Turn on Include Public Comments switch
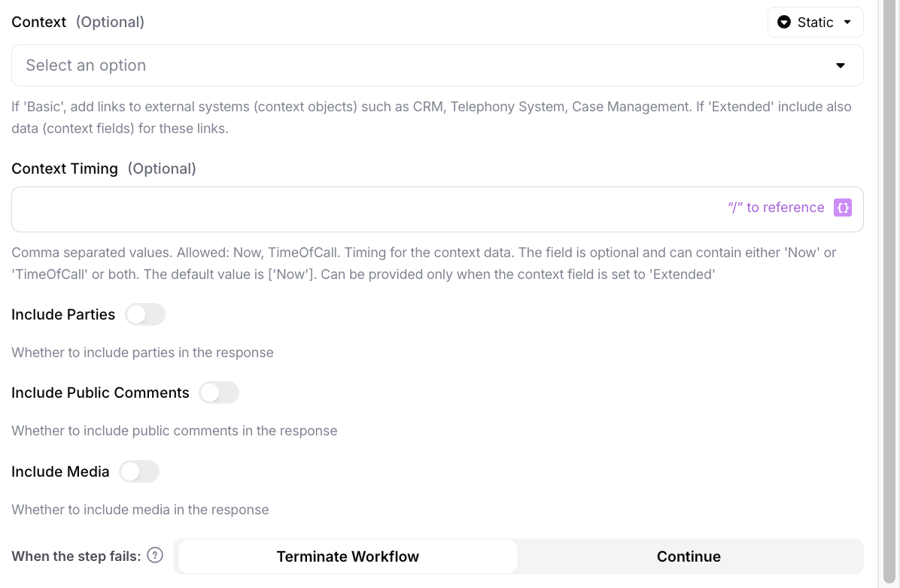900x588 pixels. 219,393
